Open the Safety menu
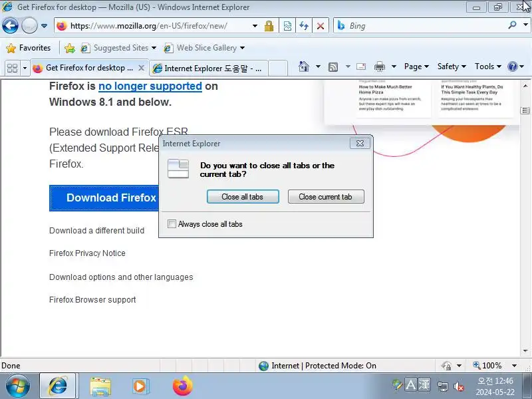This screenshot has width=532, height=399. tap(452, 66)
